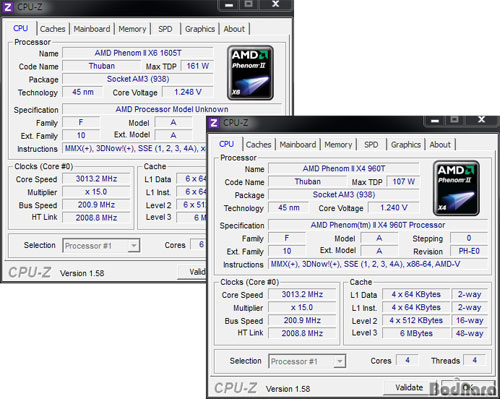Select the Memory tab in the back window
The image size is (500, 399).
[x=132, y=29]
